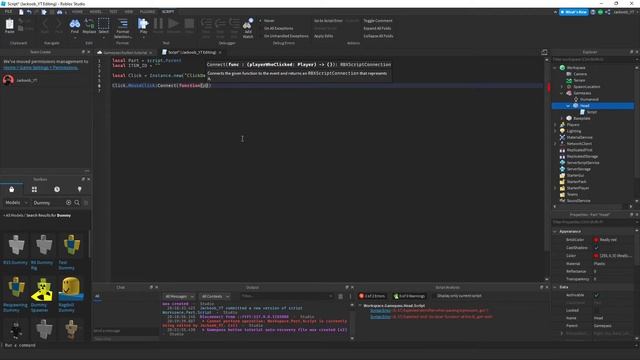
Task: Expand the SpawnLocation node in Explorer
Action: tap(562, 87)
